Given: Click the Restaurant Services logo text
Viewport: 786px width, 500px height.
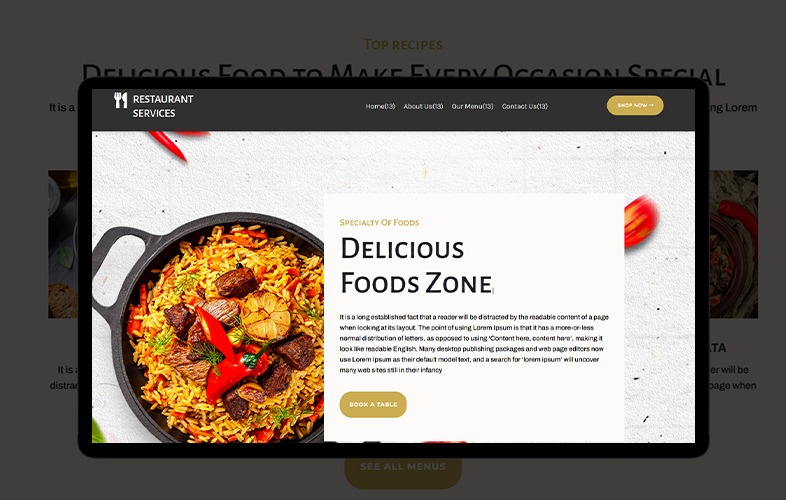Looking at the screenshot, I should point(162,106).
